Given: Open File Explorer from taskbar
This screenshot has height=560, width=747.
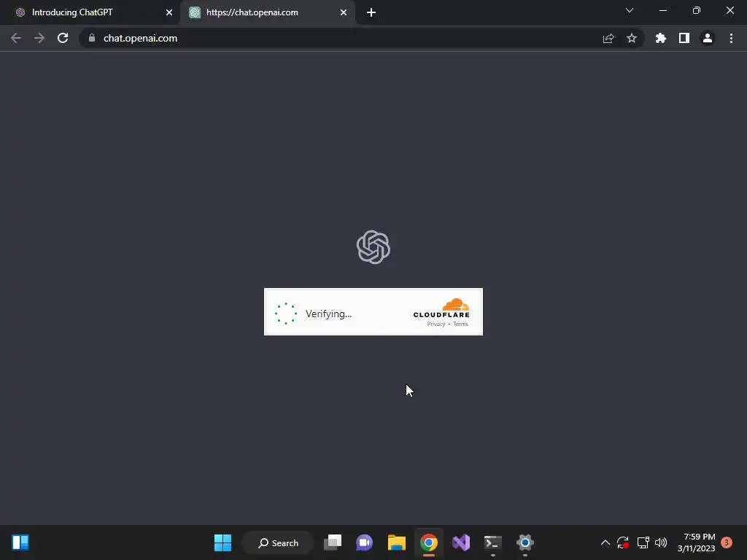Looking at the screenshot, I should pos(396,542).
